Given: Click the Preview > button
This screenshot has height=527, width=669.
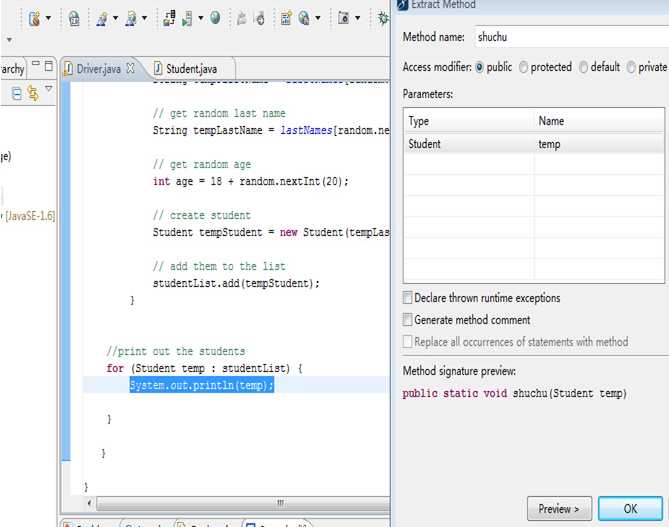Looking at the screenshot, I should click(x=559, y=508).
